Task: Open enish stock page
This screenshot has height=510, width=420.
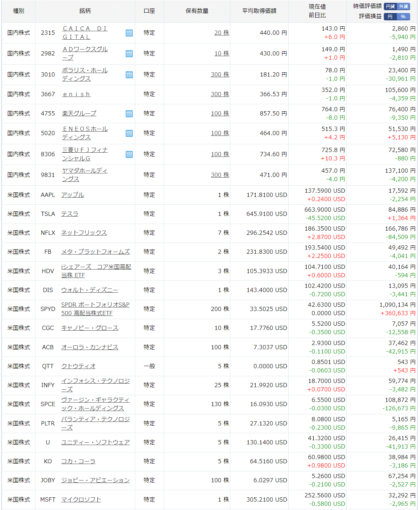Action: (76, 94)
